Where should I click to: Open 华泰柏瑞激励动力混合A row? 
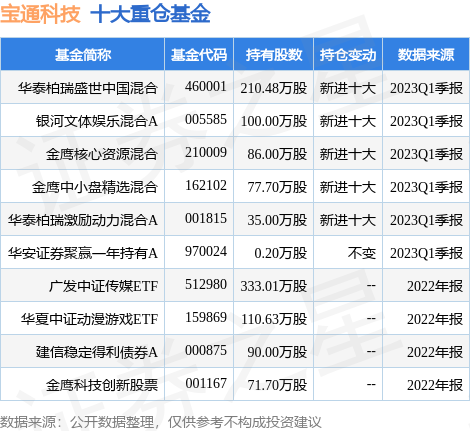[82, 220]
